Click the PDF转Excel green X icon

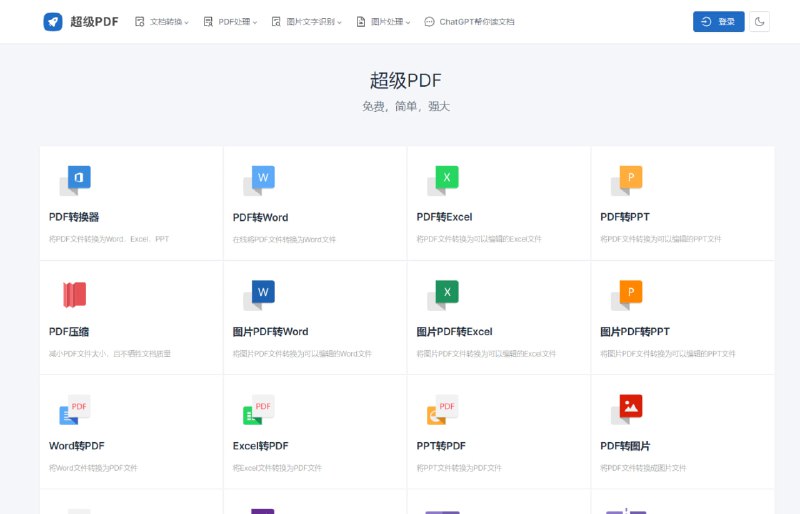point(443,180)
